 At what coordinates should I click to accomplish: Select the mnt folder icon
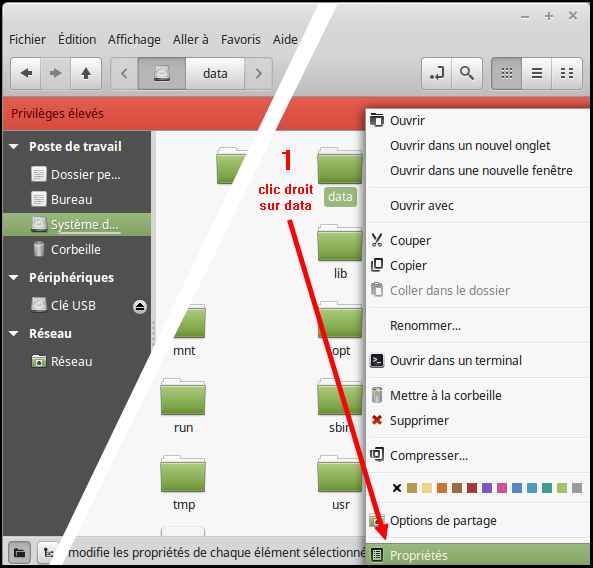click(x=190, y=321)
